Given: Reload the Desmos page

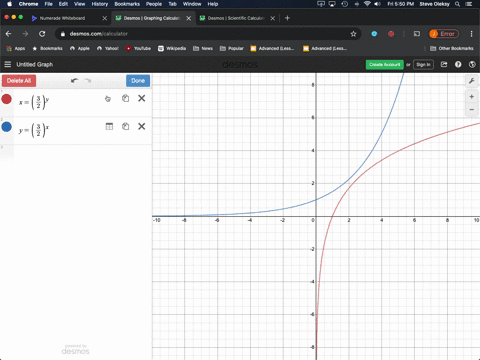Looking at the screenshot, I should (42, 34).
